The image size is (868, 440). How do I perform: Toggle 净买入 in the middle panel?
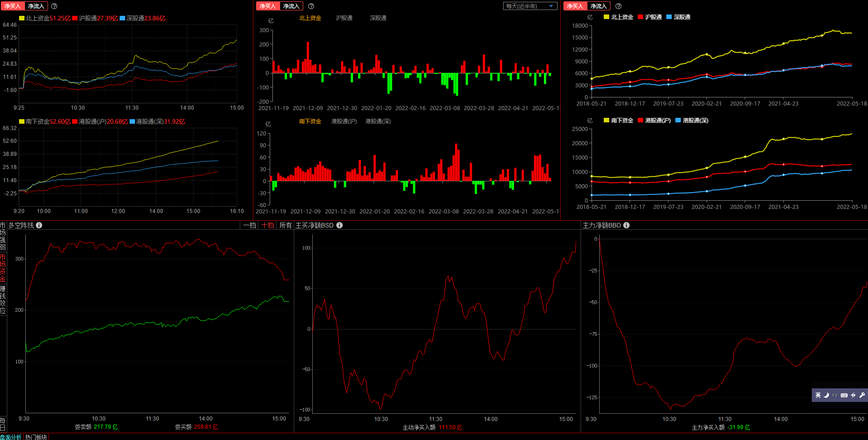268,6
